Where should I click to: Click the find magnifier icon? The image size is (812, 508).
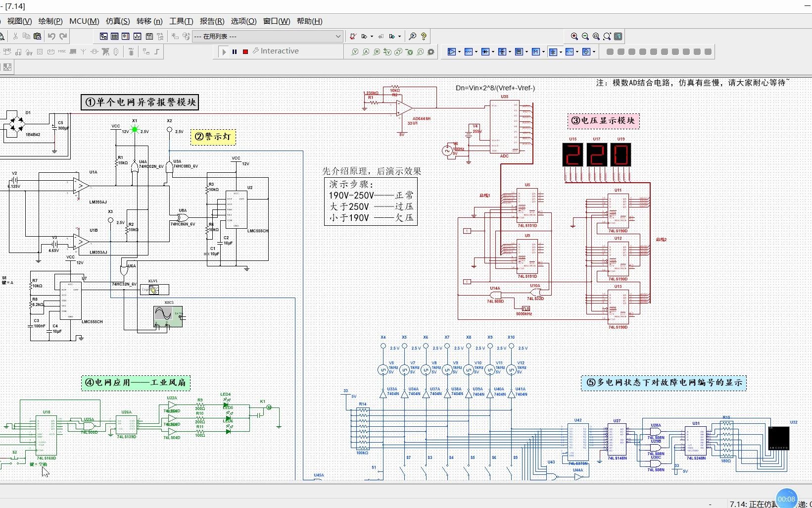413,36
